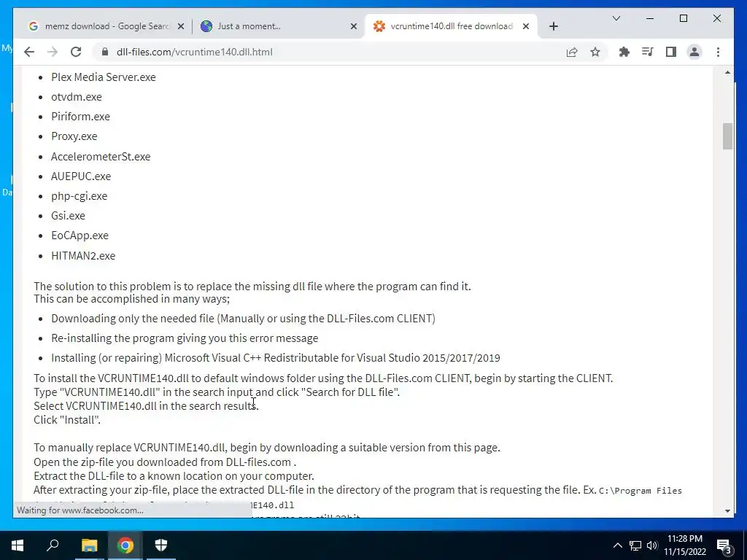Image resolution: width=747 pixels, height=560 pixels.
Task: Click the Chrome taskbar icon
Action: tap(125, 545)
